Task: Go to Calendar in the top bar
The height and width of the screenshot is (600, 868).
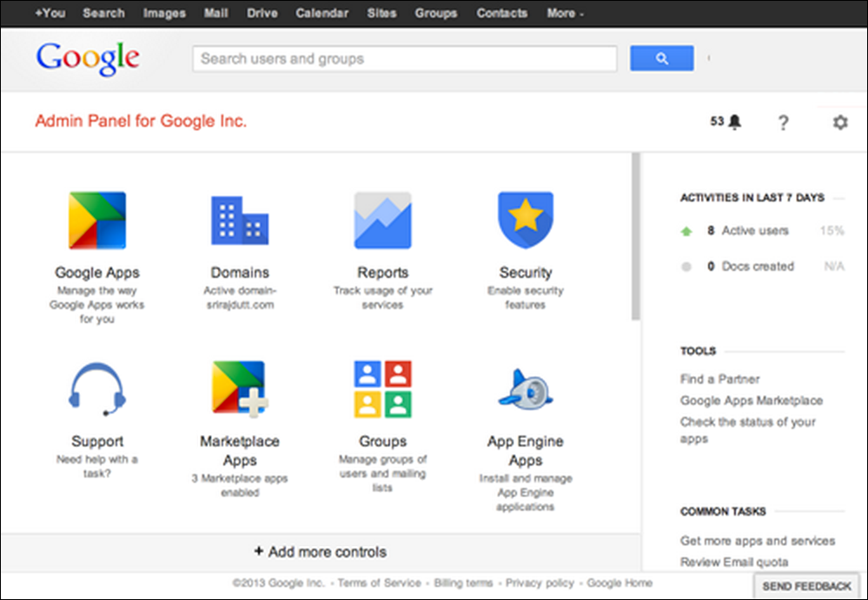Action: [x=321, y=13]
